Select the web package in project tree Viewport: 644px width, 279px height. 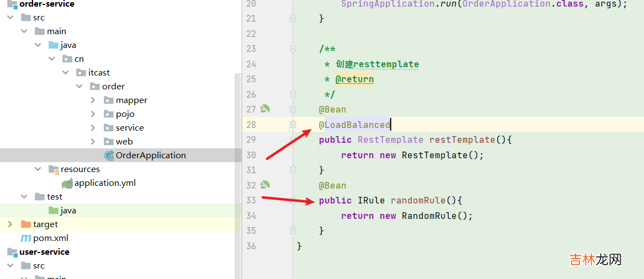(x=124, y=142)
